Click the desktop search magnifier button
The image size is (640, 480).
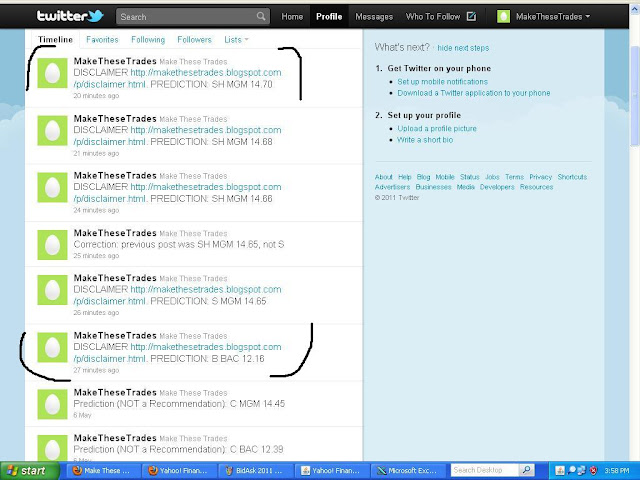tap(527, 470)
